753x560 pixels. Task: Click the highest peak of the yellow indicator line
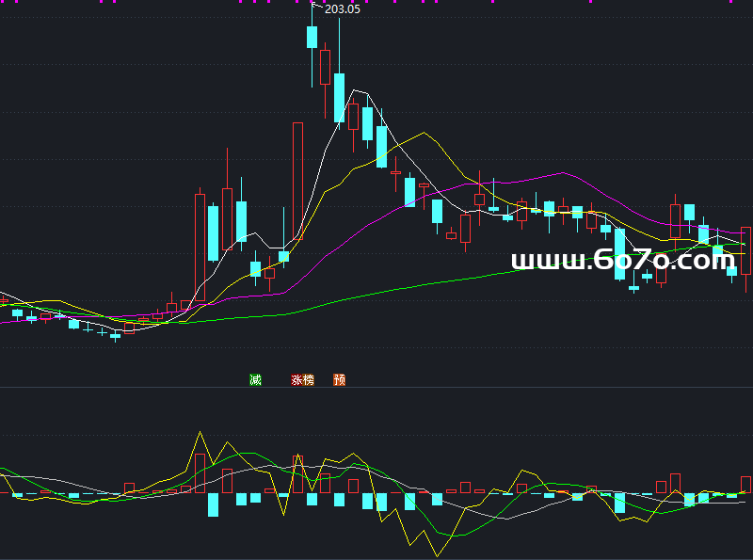coord(200,434)
